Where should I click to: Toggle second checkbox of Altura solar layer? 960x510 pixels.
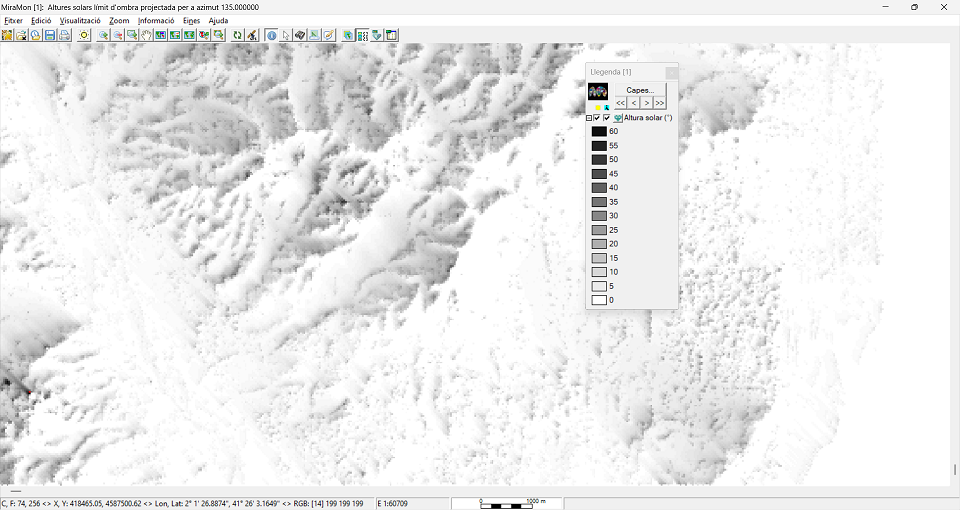(607, 118)
